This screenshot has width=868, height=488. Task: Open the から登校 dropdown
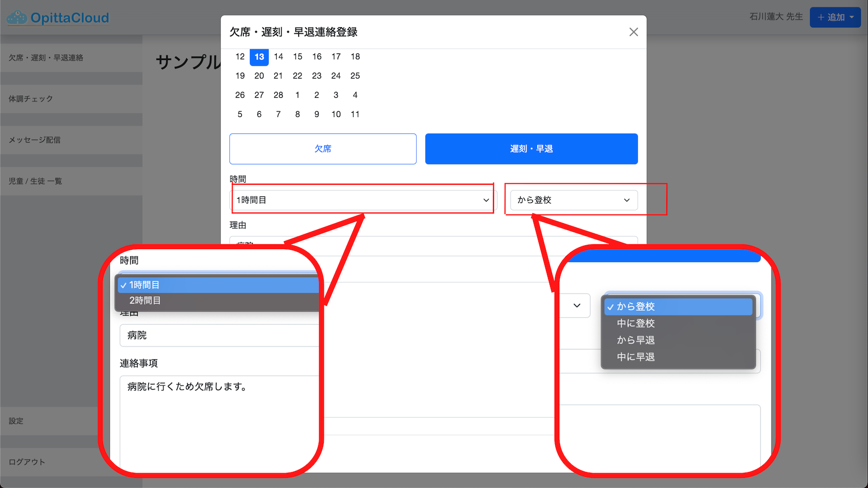tap(574, 200)
